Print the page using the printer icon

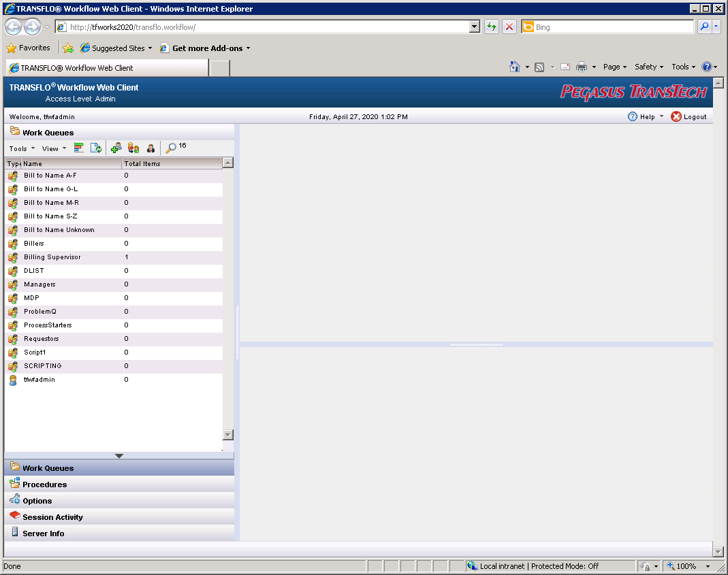pos(582,66)
